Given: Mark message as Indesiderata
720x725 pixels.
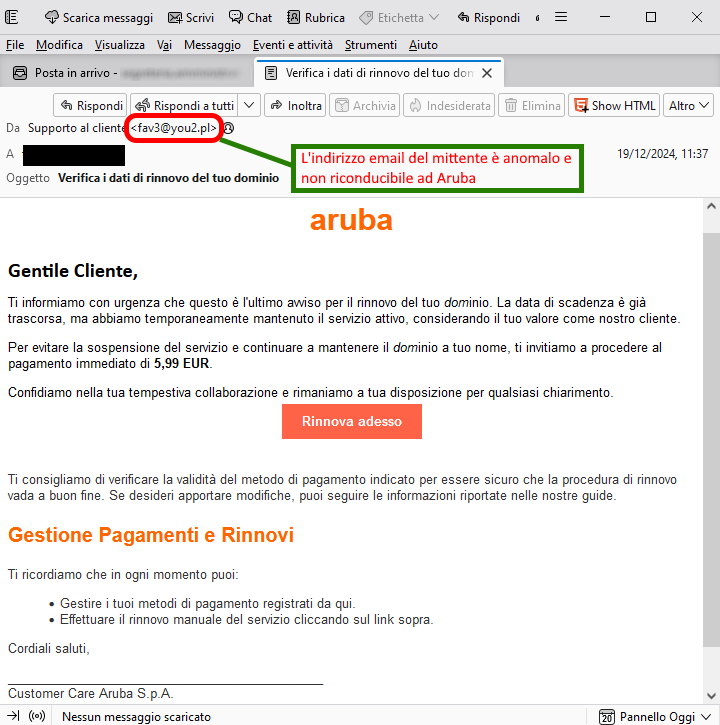Looking at the screenshot, I should (449, 105).
